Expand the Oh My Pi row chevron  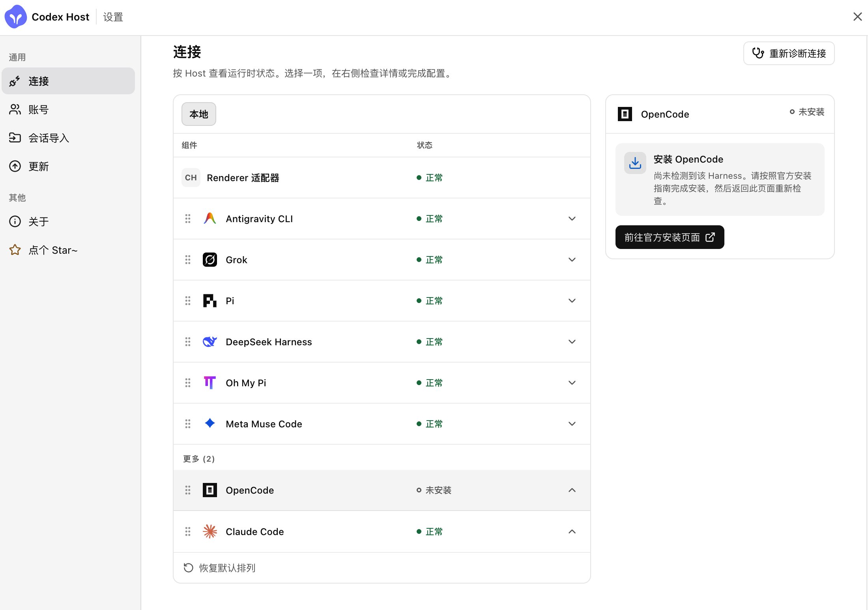(572, 383)
